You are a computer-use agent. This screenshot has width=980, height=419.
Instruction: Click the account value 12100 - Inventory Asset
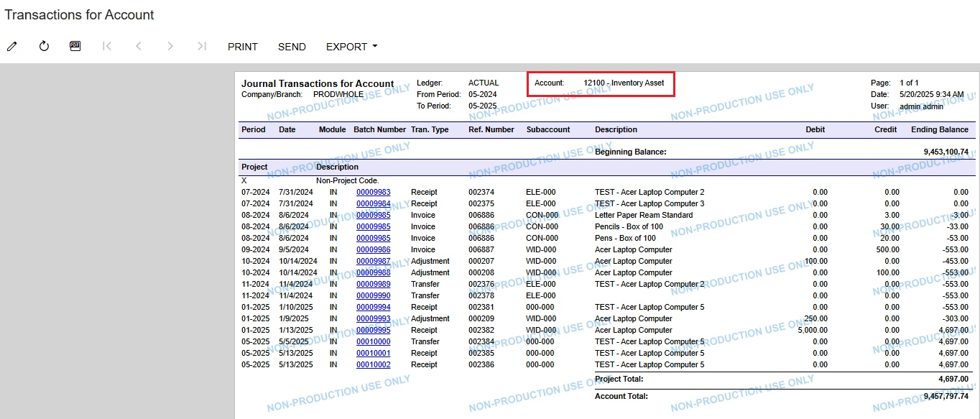[624, 83]
